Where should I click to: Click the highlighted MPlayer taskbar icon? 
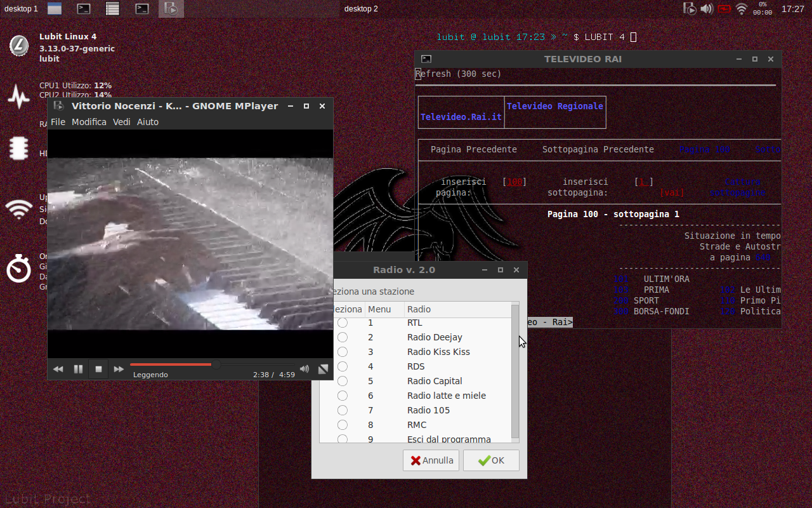[x=171, y=9]
